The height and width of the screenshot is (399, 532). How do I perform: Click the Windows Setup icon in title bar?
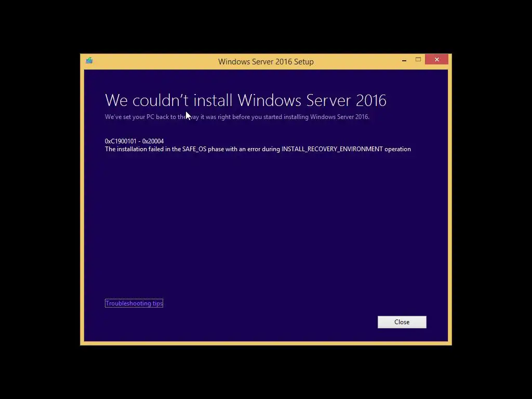click(89, 60)
